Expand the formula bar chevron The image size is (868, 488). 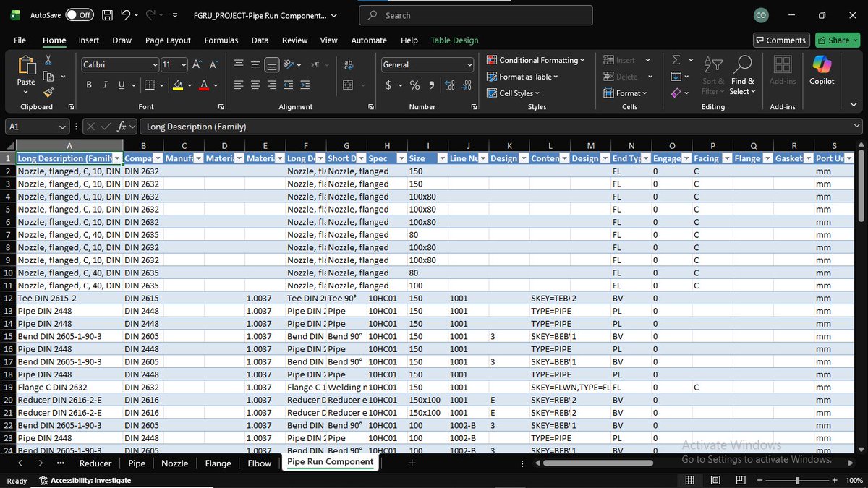[x=856, y=126]
